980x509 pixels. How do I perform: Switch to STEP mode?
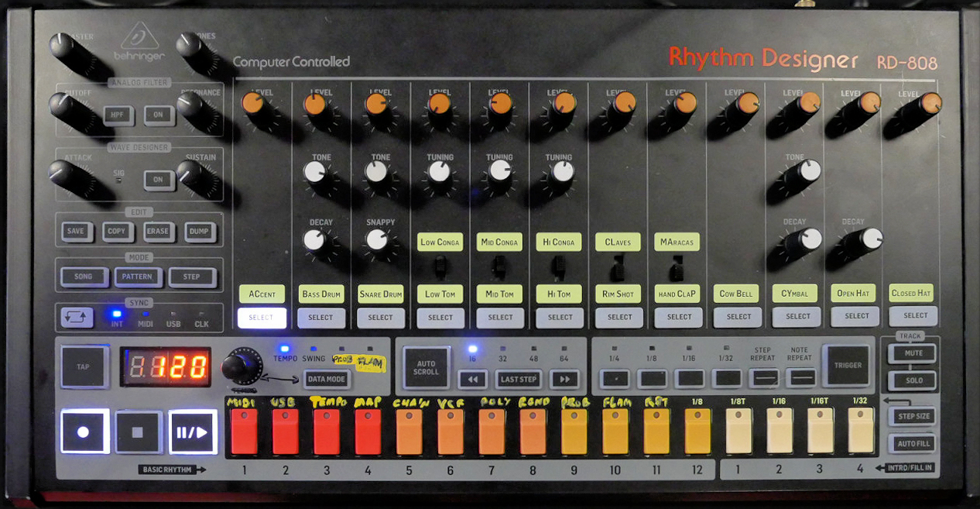[x=191, y=277]
